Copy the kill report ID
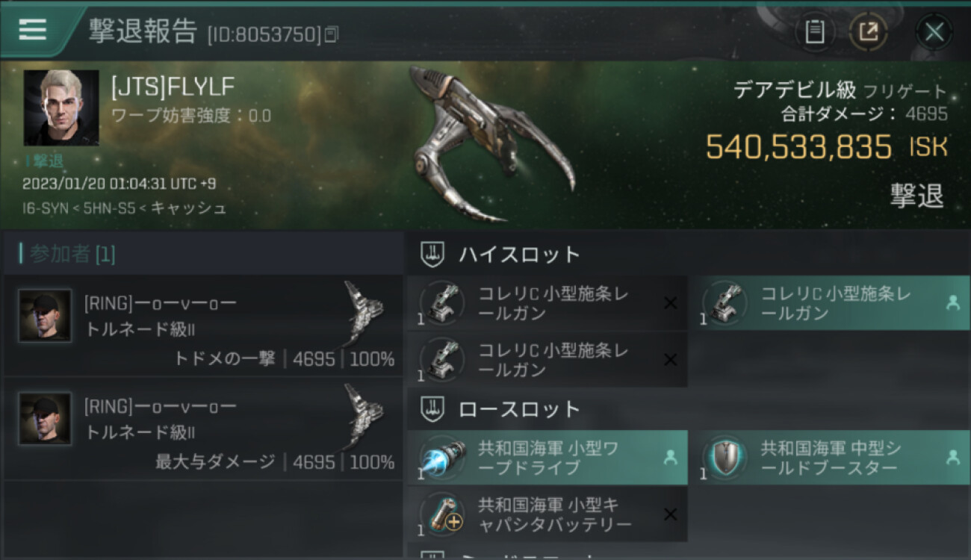 click(x=332, y=34)
